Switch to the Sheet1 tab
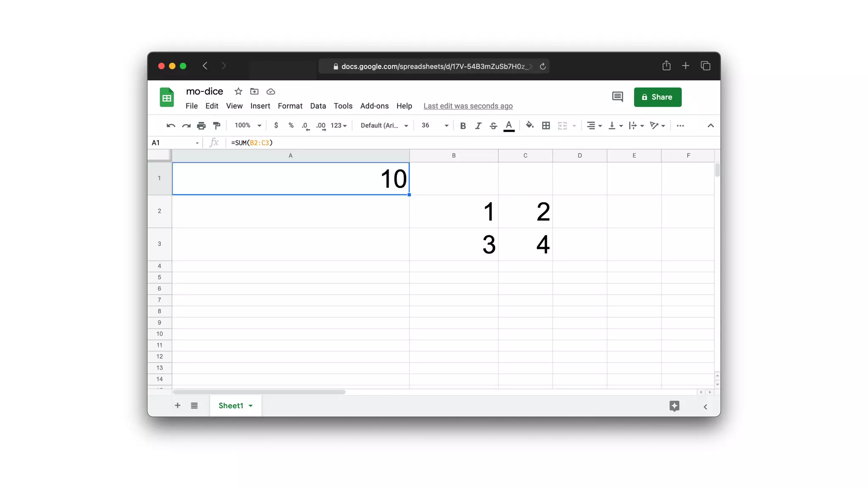Image resolution: width=868 pixels, height=488 pixels. coord(231,406)
